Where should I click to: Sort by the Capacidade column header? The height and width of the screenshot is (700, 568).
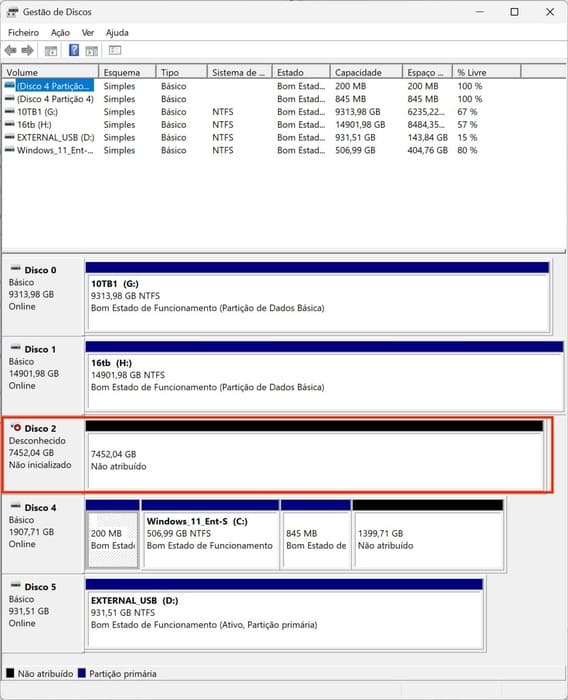tap(366, 72)
